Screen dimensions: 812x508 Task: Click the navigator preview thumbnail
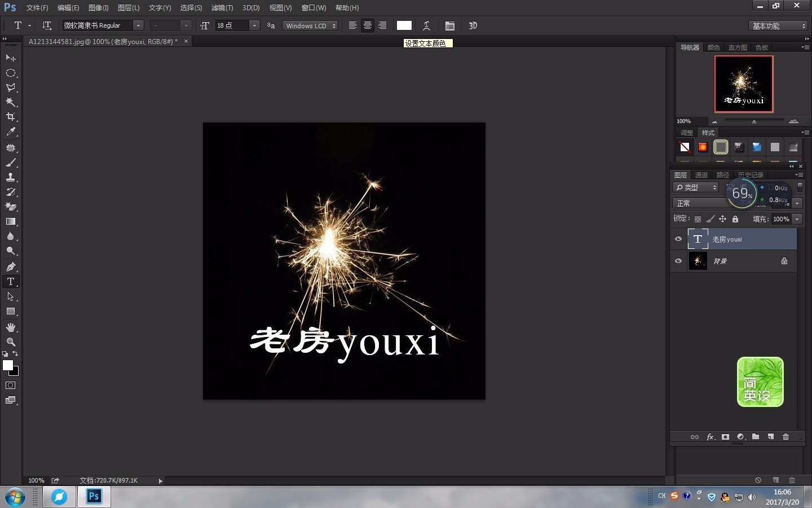click(x=744, y=84)
